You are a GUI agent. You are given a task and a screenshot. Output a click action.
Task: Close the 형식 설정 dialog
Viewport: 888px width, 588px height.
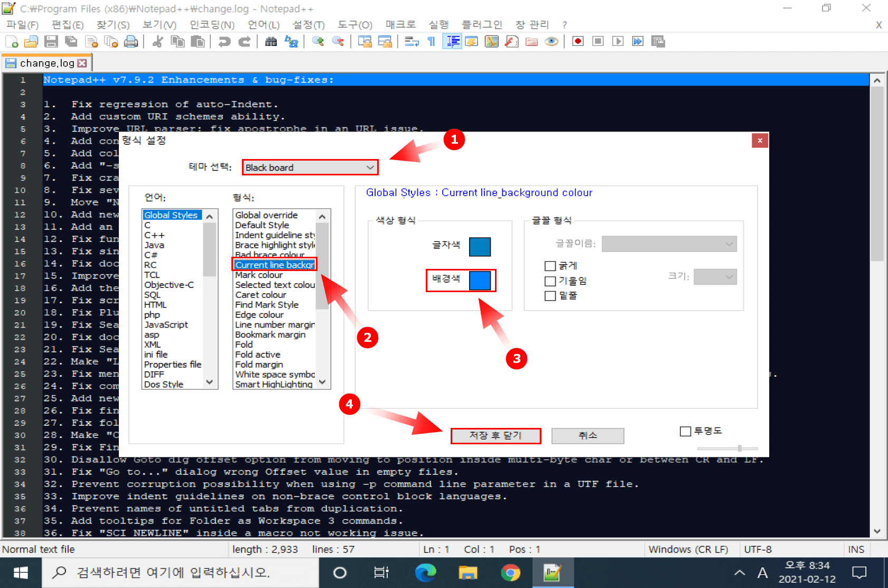click(760, 141)
